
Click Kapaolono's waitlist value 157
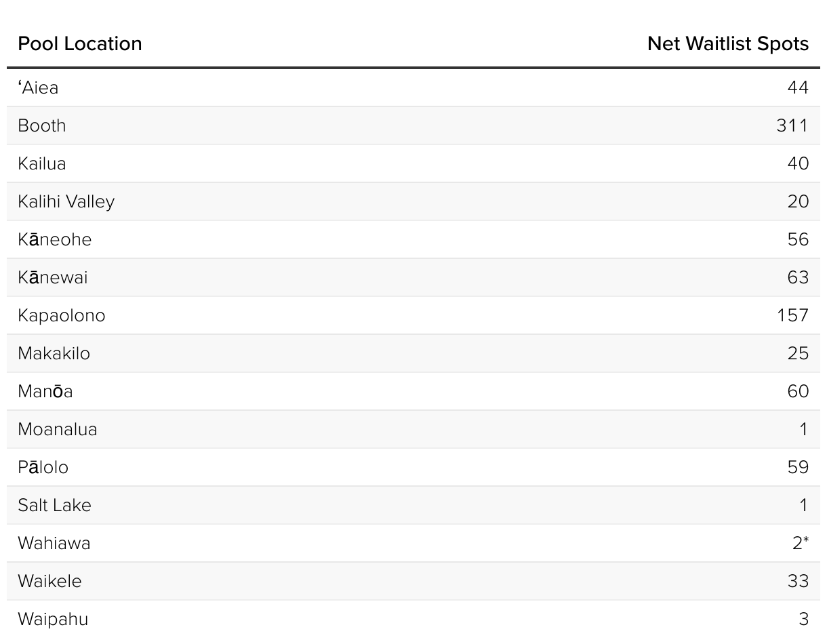(793, 315)
